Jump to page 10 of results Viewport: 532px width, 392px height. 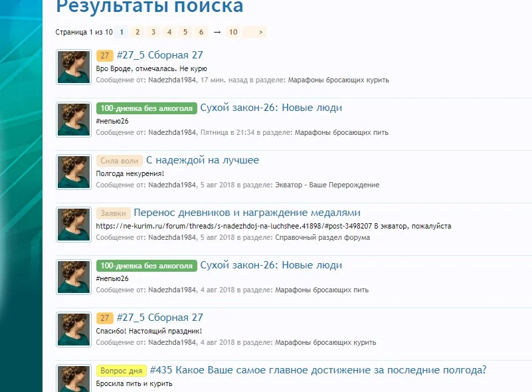tap(233, 31)
